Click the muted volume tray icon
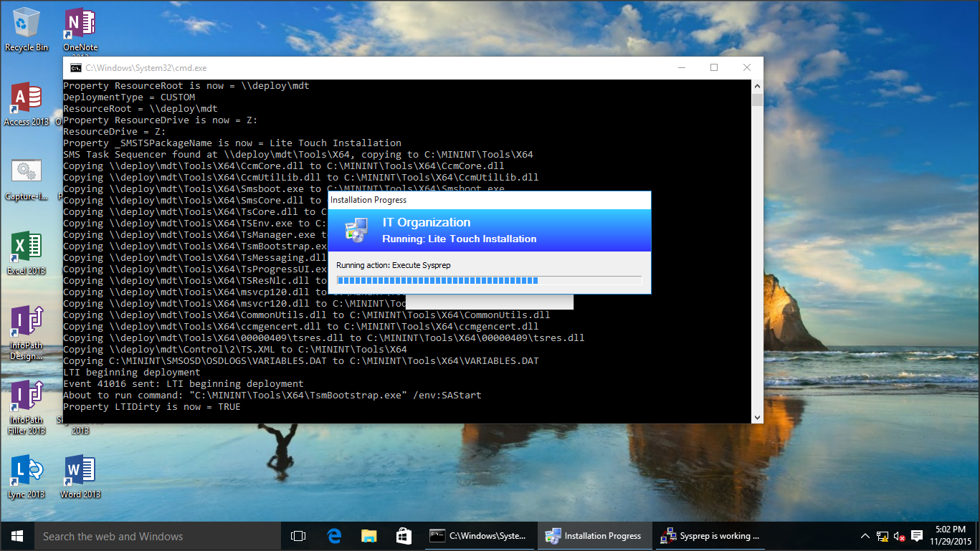Image resolution: width=980 pixels, height=551 pixels. tap(900, 536)
